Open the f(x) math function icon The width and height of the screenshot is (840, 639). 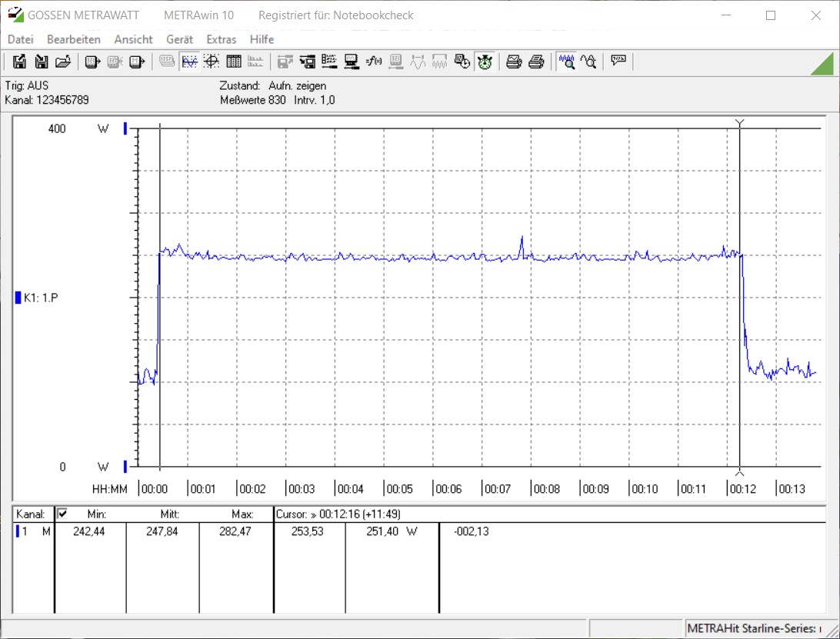(373, 62)
